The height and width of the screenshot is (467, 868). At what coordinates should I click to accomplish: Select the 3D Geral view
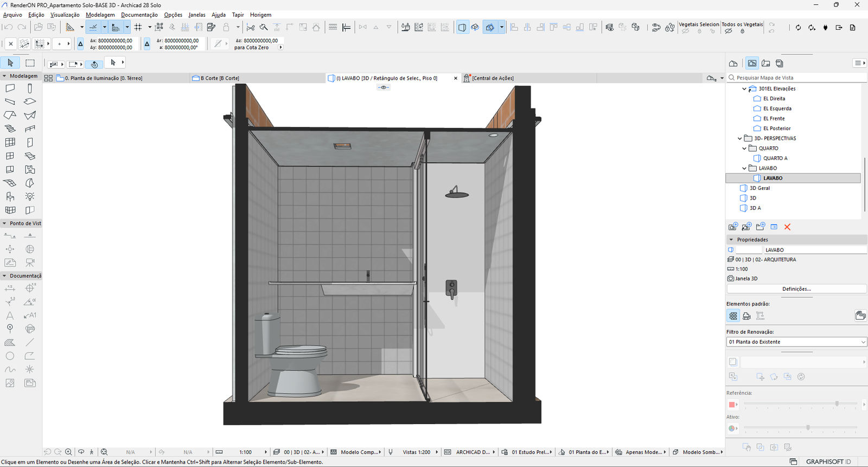(759, 188)
